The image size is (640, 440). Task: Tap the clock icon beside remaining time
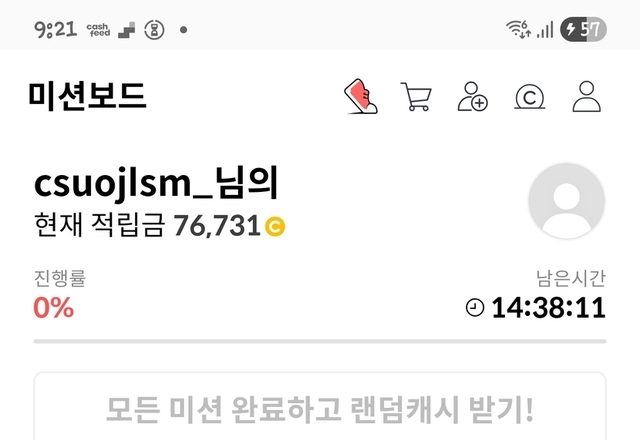[475, 307]
